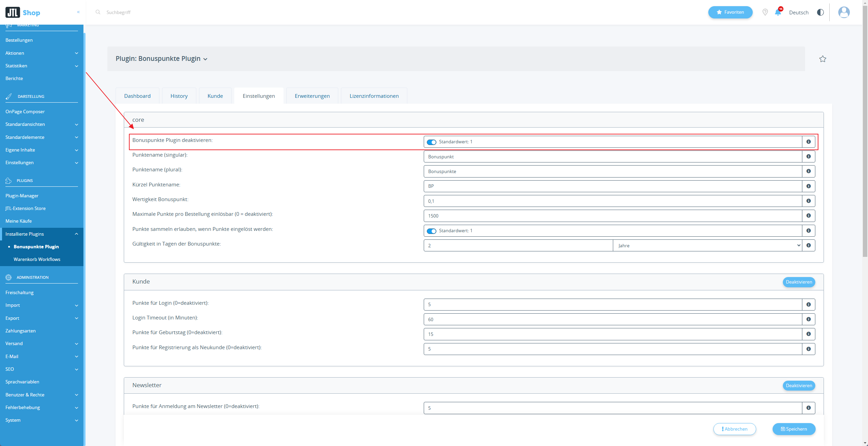This screenshot has width=868, height=446.
Task: Click Suchbegriff search field
Action: tap(118, 12)
